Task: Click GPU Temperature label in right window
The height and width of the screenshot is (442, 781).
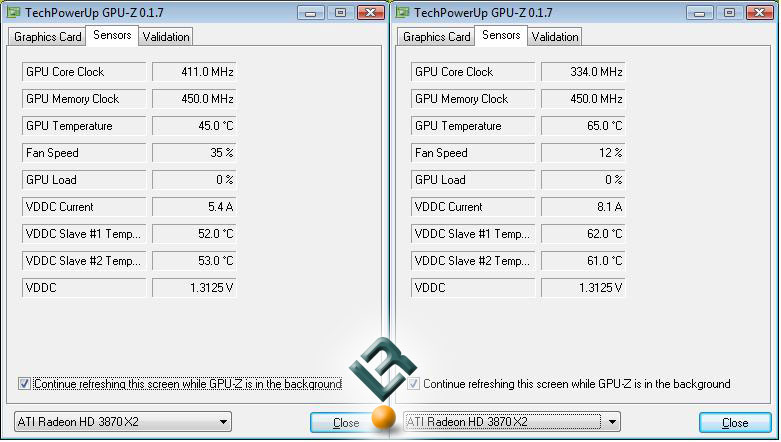Action: click(x=473, y=126)
